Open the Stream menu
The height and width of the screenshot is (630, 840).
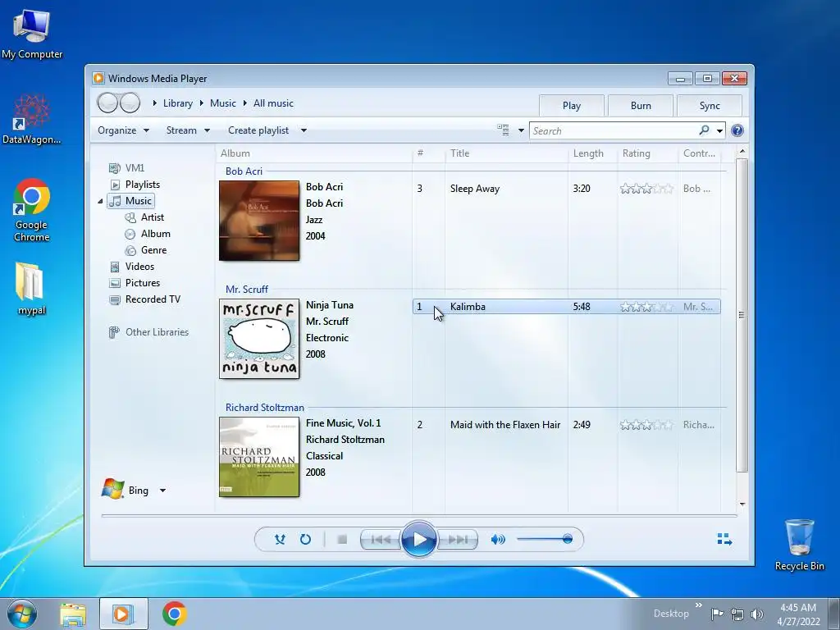coord(188,130)
